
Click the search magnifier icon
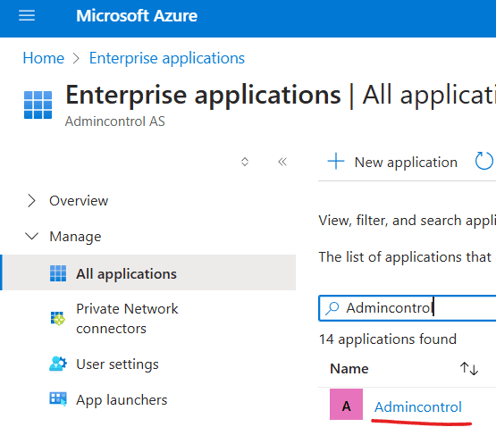[332, 308]
